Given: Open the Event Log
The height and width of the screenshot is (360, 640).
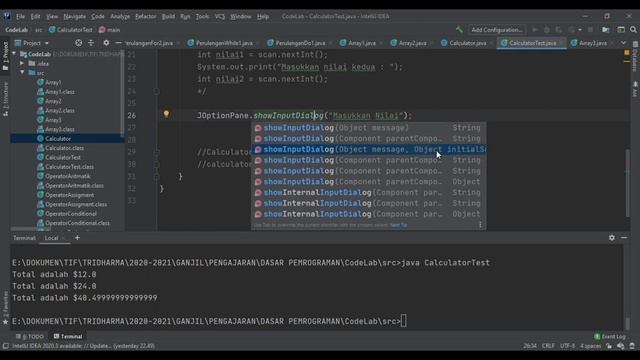Looking at the screenshot, I should 610,336.
